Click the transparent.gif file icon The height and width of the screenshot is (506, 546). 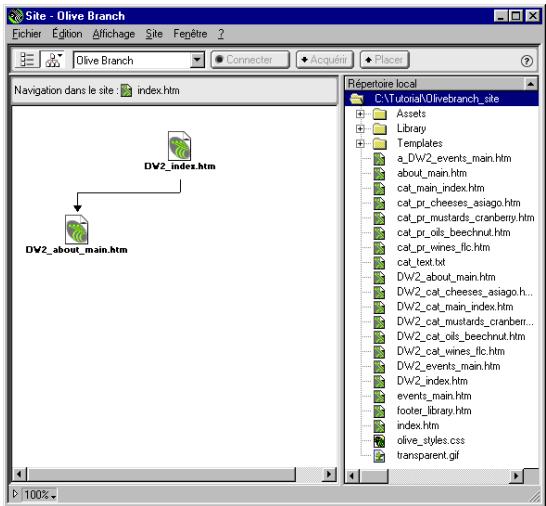coord(379,456)
